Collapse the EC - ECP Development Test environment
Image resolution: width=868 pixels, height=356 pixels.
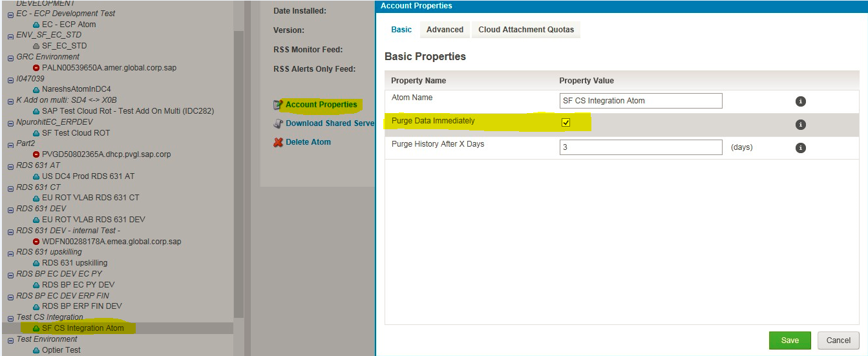[x=10, y=14]
